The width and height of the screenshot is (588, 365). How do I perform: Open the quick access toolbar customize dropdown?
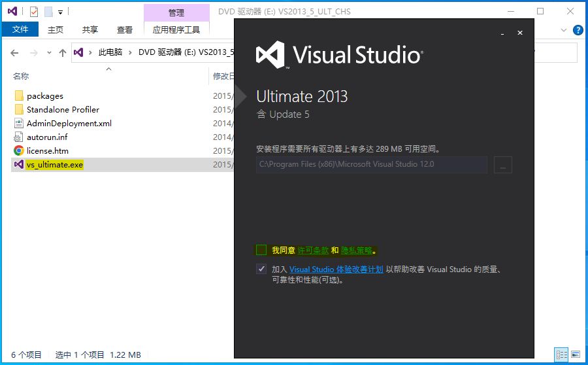pos(60,12)
